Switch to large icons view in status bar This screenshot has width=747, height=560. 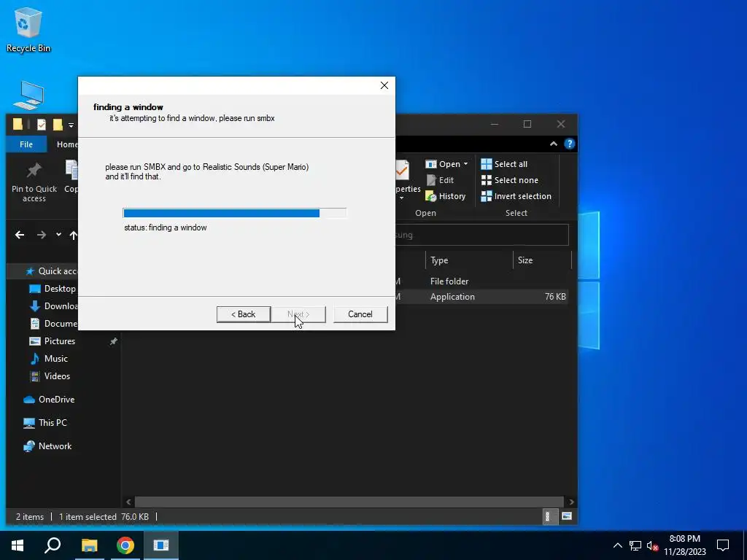566,516
